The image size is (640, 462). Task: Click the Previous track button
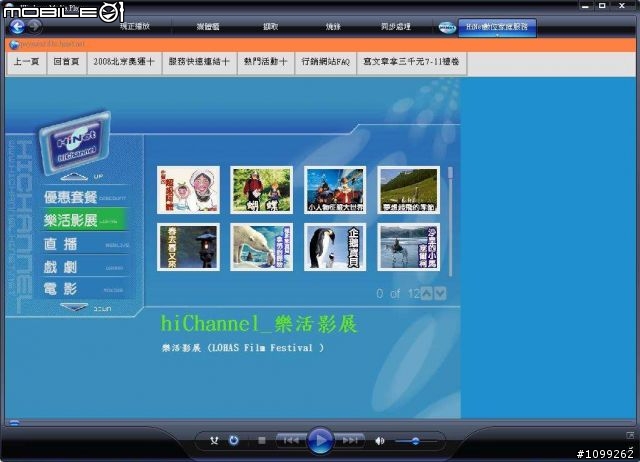tap(291, 440)
